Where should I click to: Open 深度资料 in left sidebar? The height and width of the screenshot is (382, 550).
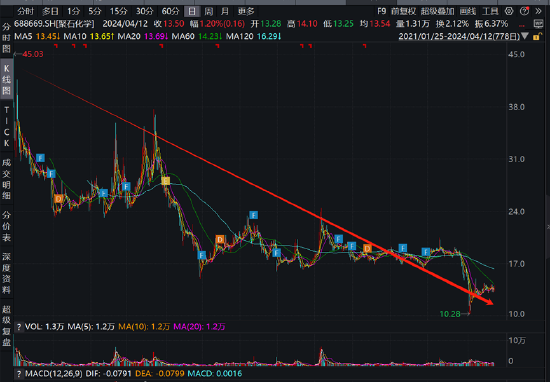coord(7,273)
